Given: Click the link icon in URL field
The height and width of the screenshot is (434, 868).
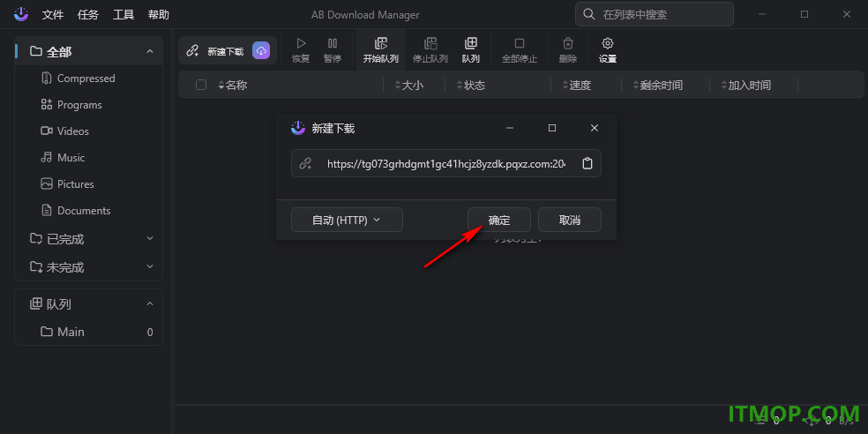Looking at the screenshot, I should pyautogui.click(x=305, y=163).
